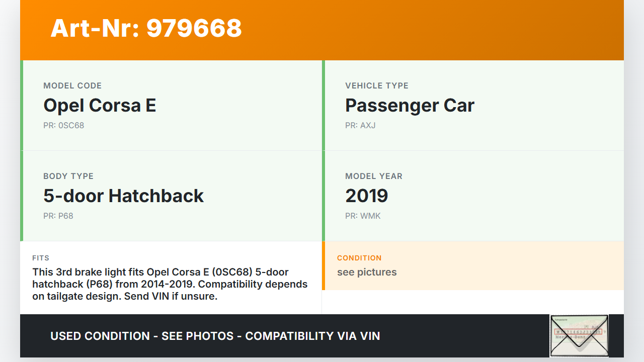Click the BODY TYPE label
The image size is (644, 362).
click(x=68, y=176)
